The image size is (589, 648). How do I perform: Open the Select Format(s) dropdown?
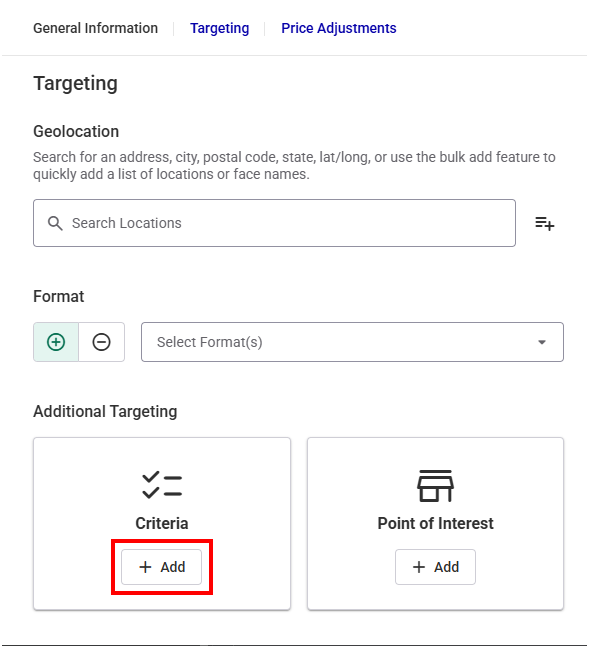(352, 342)
